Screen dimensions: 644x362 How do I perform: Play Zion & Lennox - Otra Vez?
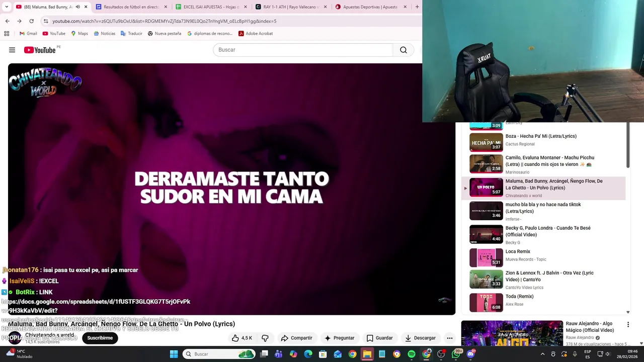[543, 280]
